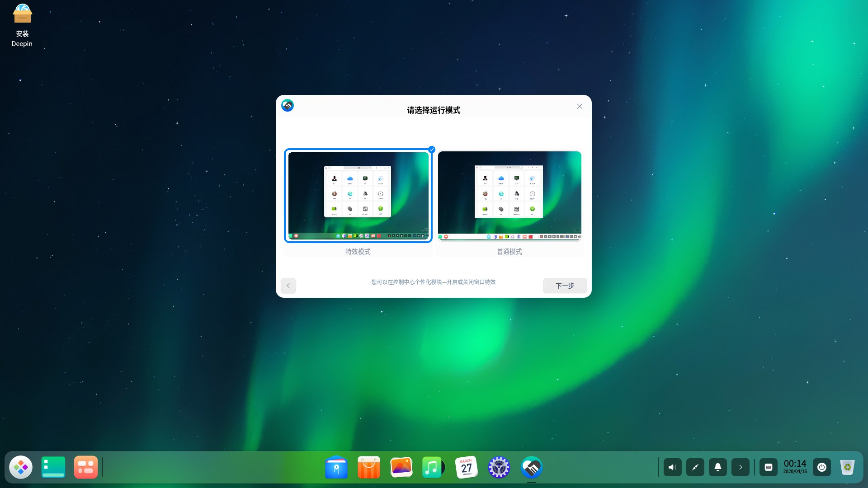This screenshot has height=488, width=868.
Task: Select the 特效模式 thumbnail
Action: click(358, 195)
